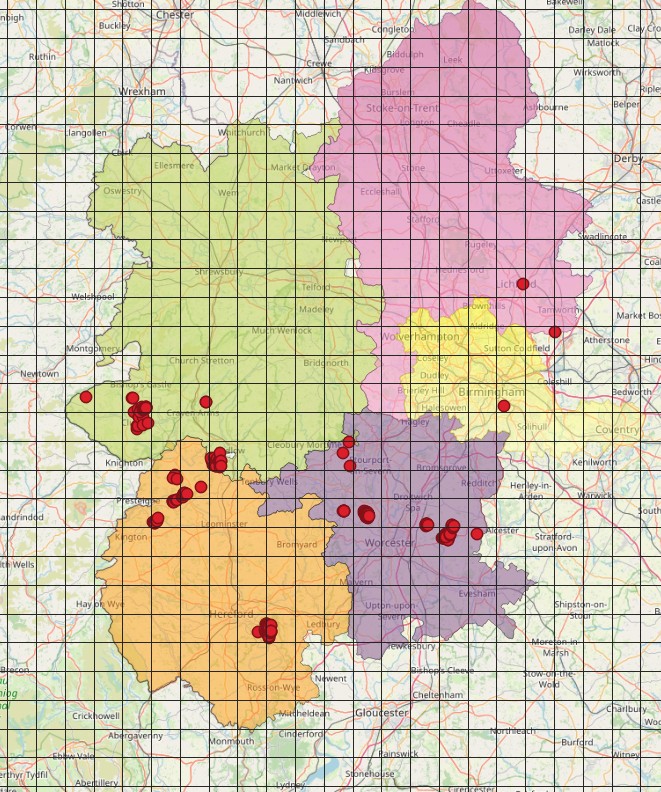Screen dimensions: 661x792
Task: Select the red marker east of Sutton Coldfield
Action: click(x=555, y=332)
